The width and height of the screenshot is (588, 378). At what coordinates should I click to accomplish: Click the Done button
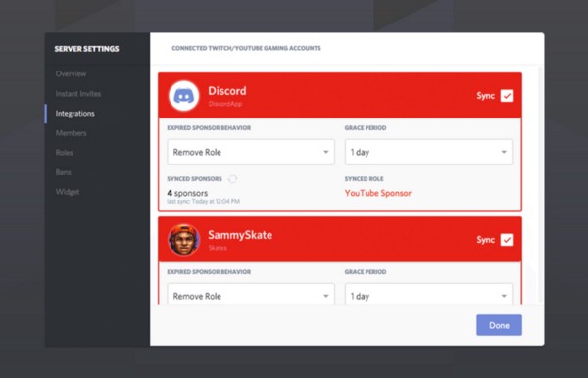(x=499, y=325)
